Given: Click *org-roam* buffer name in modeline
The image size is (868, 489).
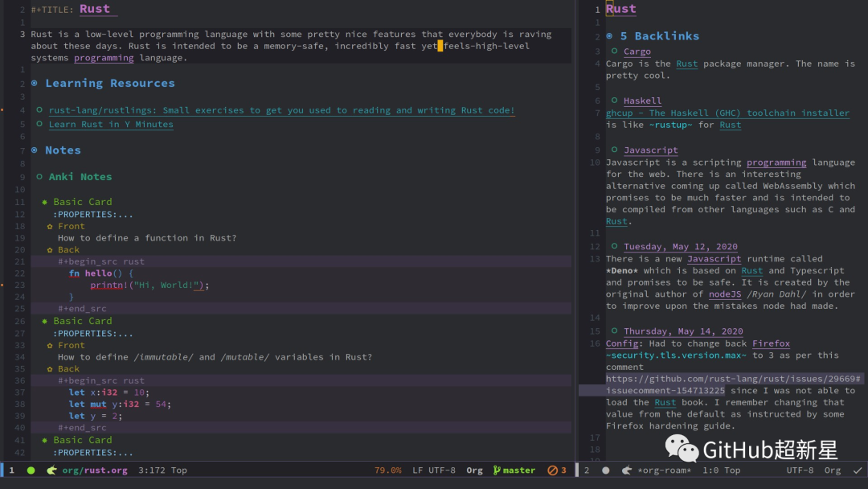Looking at the screenshot, I should coord(665,471).
